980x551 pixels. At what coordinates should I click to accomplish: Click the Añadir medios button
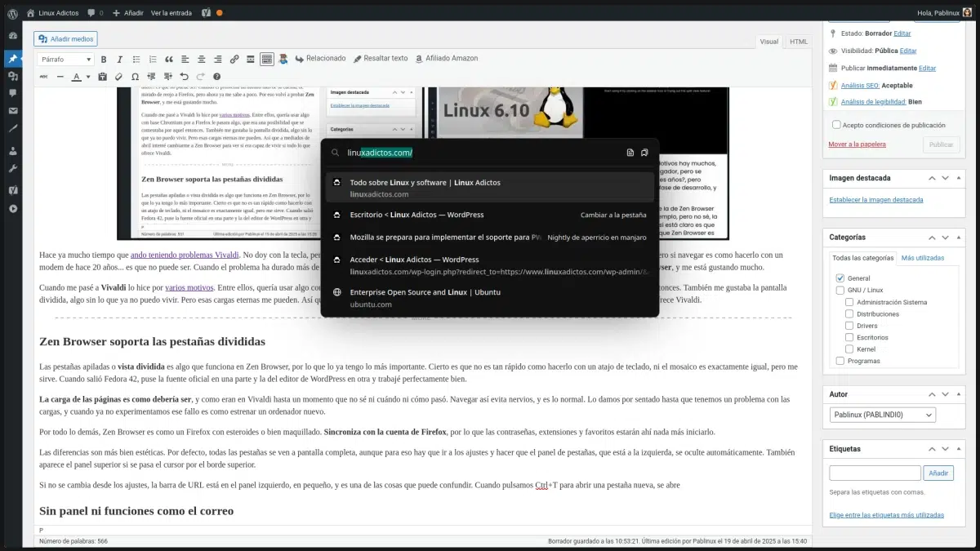[x=65, y=38]
